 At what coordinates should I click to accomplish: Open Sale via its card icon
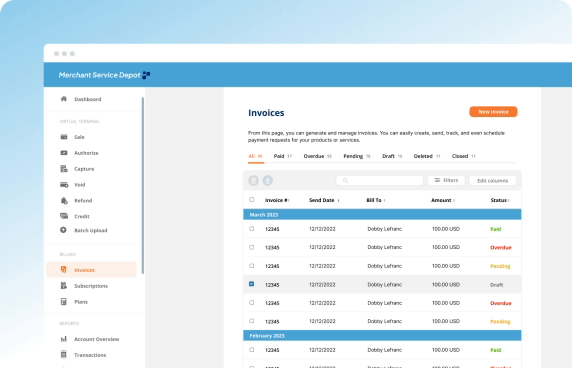point(64,137)
